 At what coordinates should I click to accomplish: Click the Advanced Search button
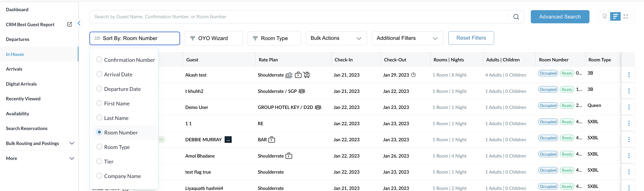tap(560, 17)
